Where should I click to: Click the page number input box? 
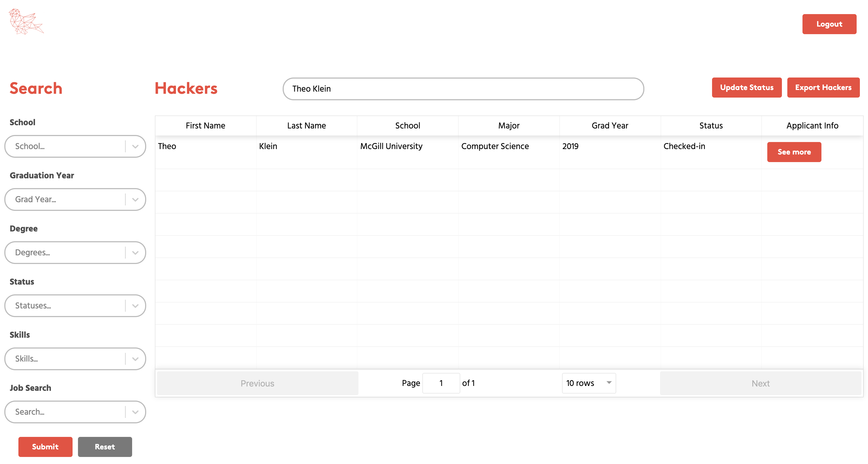pyautogui.click(x=441, y=383)
